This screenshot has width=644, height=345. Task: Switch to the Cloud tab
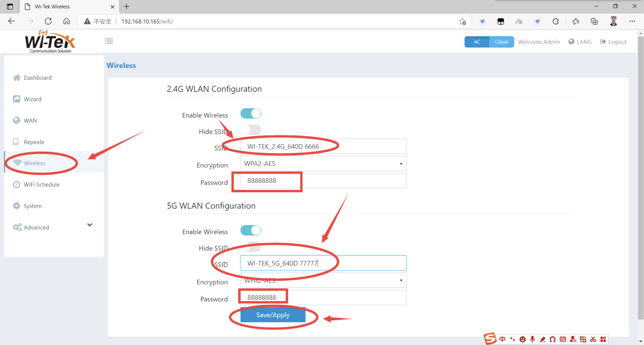coord(501,42)
